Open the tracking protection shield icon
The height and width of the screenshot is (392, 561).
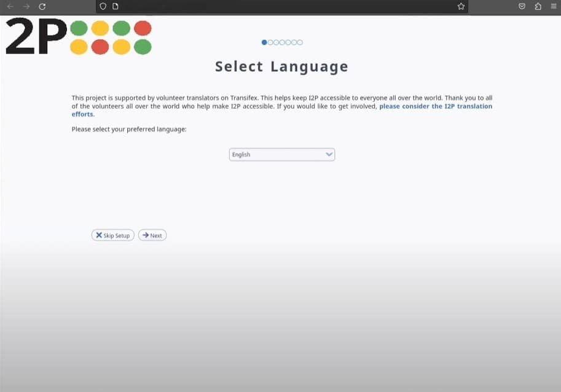[x=103, y=6]
